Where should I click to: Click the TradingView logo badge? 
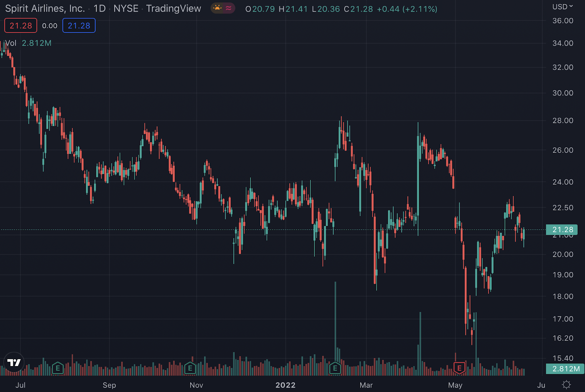[x=14, y=362]
